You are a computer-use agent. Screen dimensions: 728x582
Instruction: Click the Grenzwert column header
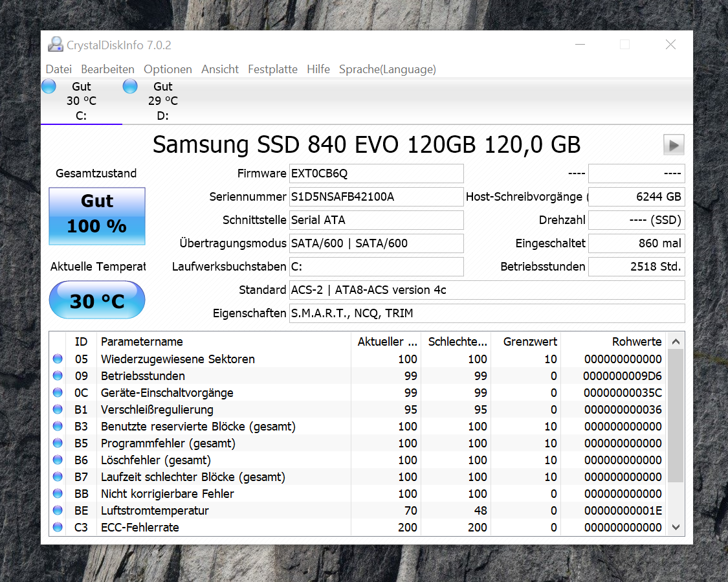[526, 342]
